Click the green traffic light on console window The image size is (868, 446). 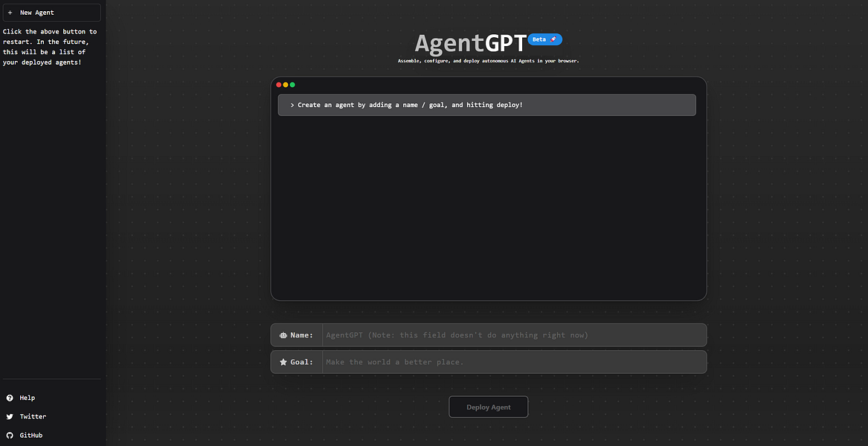[x=291, y=84]
